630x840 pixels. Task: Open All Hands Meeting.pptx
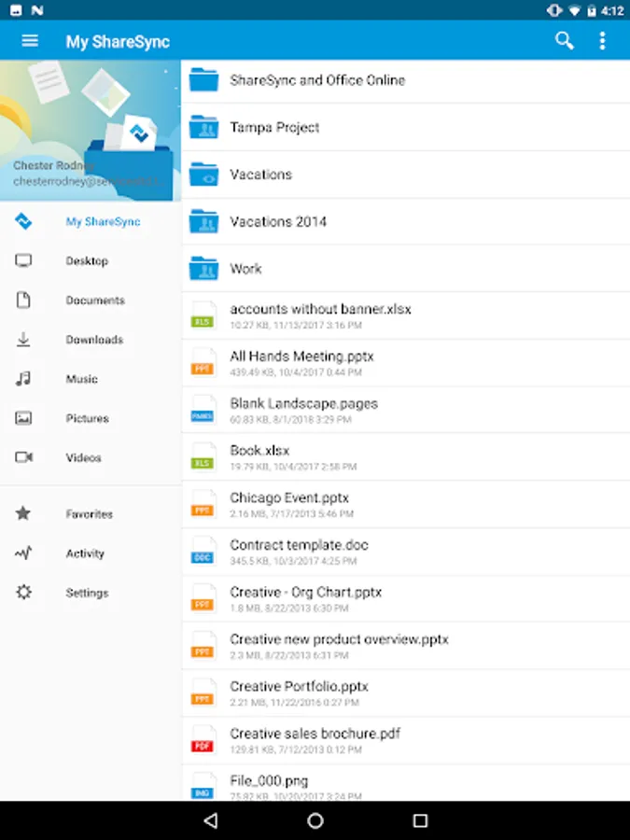click(x=406, y=363)
